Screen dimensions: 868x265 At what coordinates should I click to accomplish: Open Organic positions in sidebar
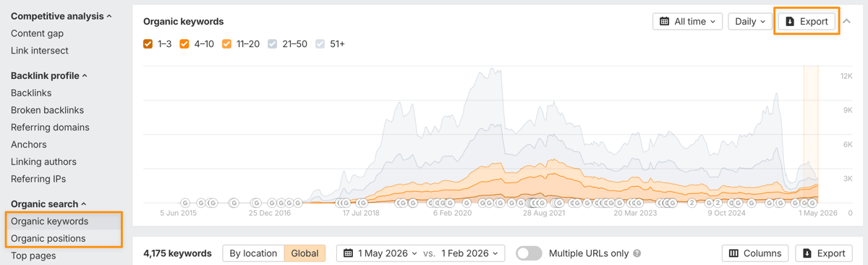48,238
